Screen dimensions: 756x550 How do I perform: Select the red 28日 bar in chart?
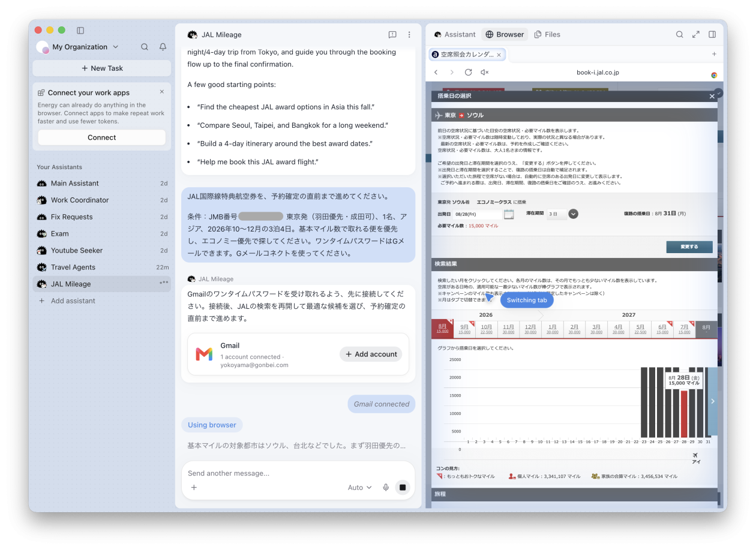[x=684, y=414]
